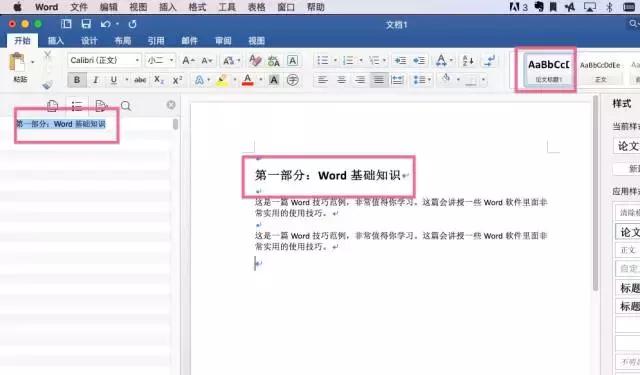Click the Line Spacing icon
Viewport: 640px width, 375px height.
pyautogui.click(x=419, y=80)
